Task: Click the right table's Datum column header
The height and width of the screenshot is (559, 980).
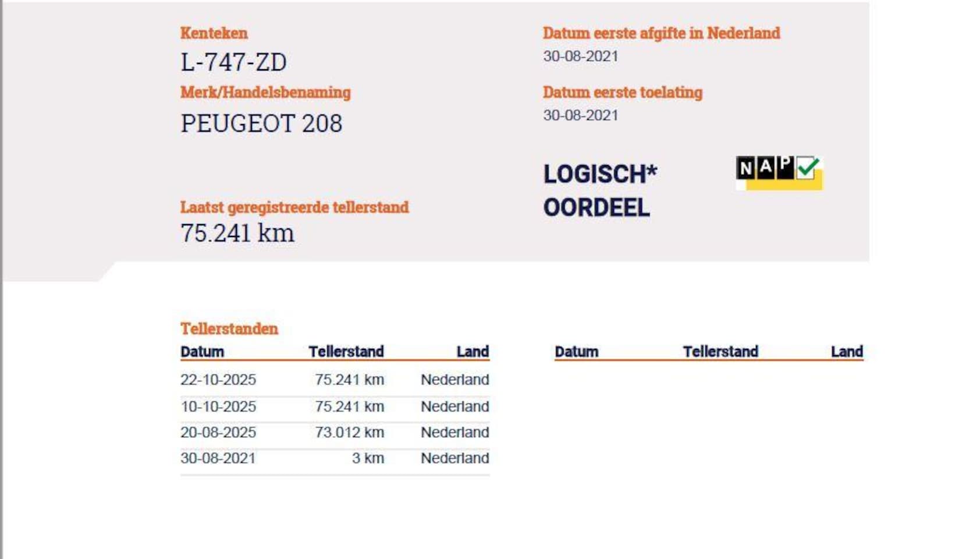Action: (576, 352)
